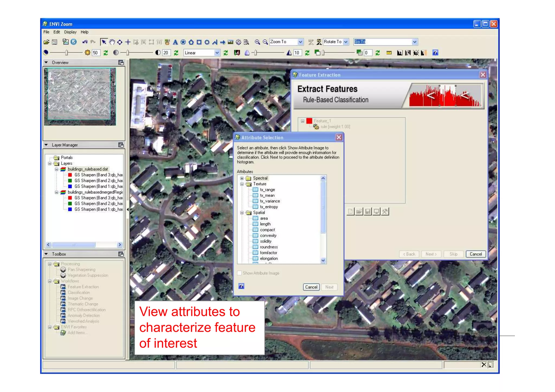Click the stretch histogram icon beside Linear
555x392 pixels.
(237, 53)
